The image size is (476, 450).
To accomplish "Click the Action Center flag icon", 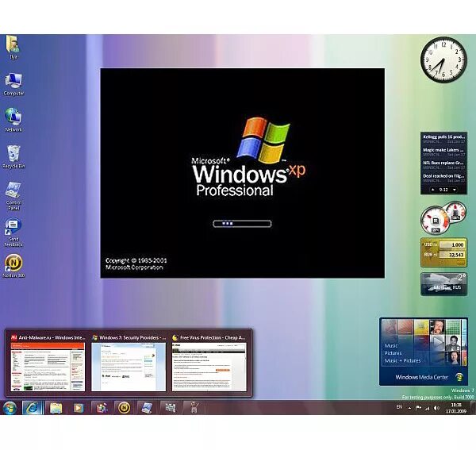I will [418, 408].
